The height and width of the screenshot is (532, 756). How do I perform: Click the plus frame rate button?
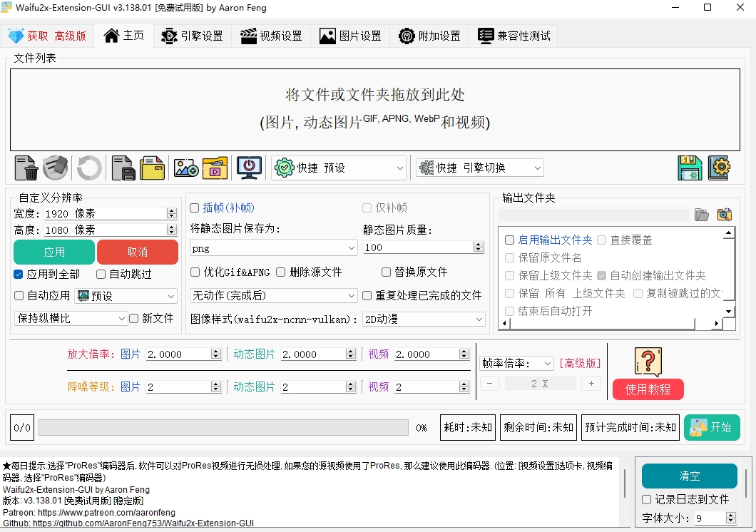(x=591, y=384)
